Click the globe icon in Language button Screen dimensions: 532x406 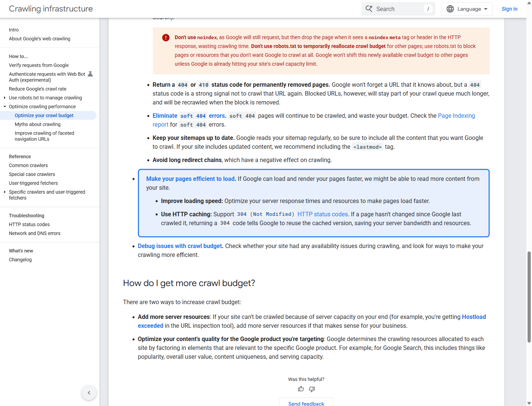point(450,9)
